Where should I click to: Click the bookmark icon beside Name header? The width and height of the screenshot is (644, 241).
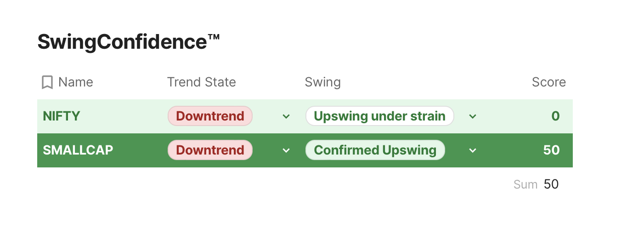click(47, 82)
